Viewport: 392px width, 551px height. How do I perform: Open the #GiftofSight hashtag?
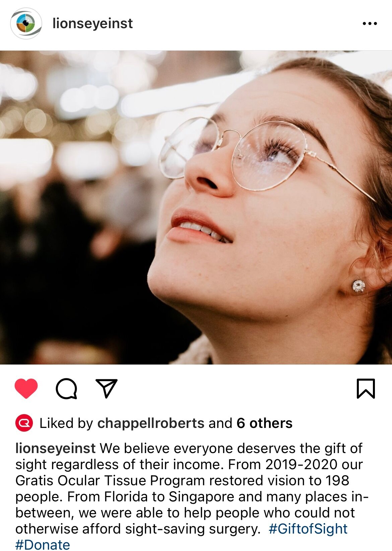308,529
